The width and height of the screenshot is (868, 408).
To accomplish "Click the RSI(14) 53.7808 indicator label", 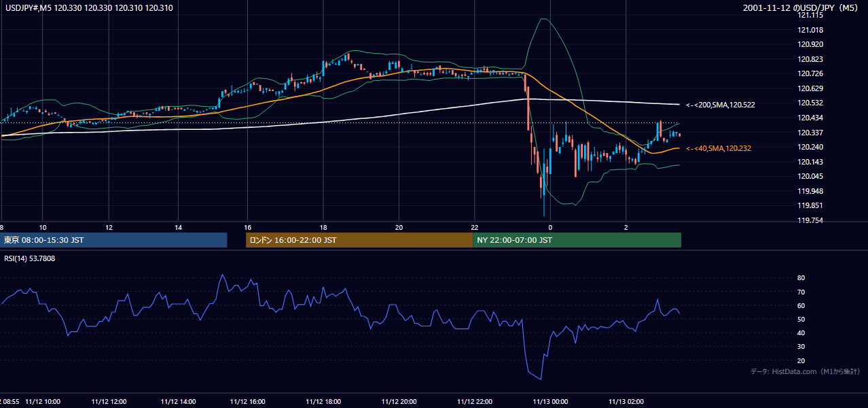I will pyautogui.click(x=30, y=259).
